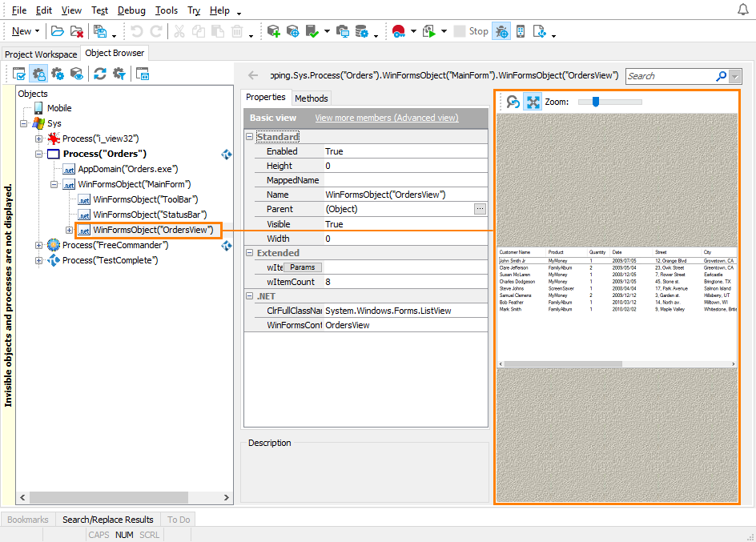Switch to the Methods tab
The height and width of the screenshot is (542, 756).
[x=311, y=98]
